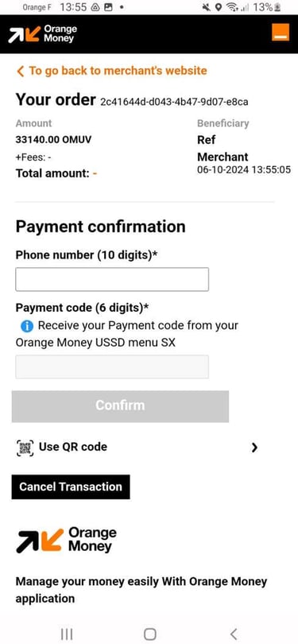
Task: Tap the back chevron beside merchant's website link
Action: 20,72
